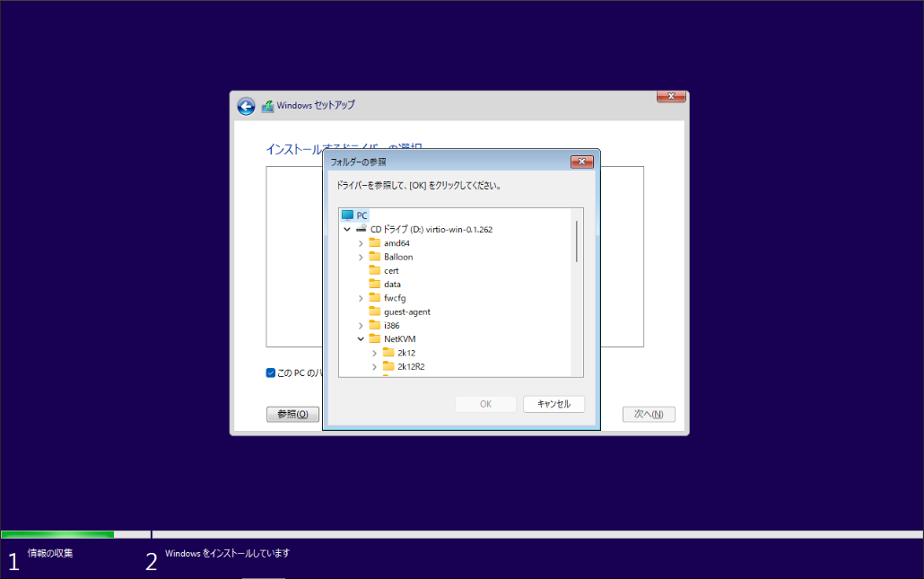Click the green installation progress bar
Viewport: 924px width, 579px height.
click(x=57, y=533)
